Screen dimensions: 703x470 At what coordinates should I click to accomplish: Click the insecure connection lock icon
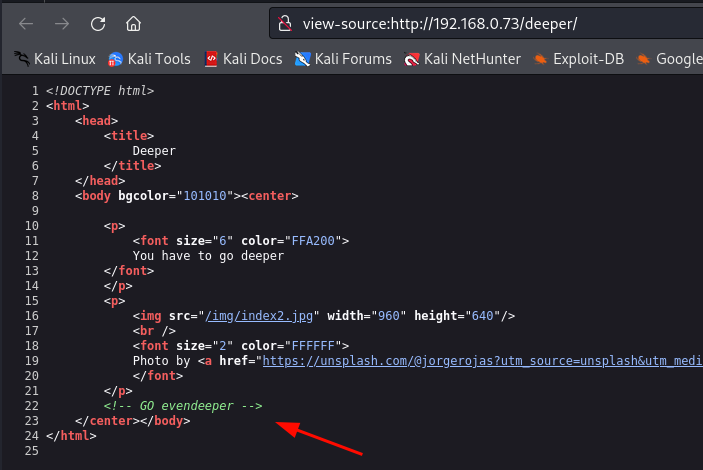(x=285, y=24)
